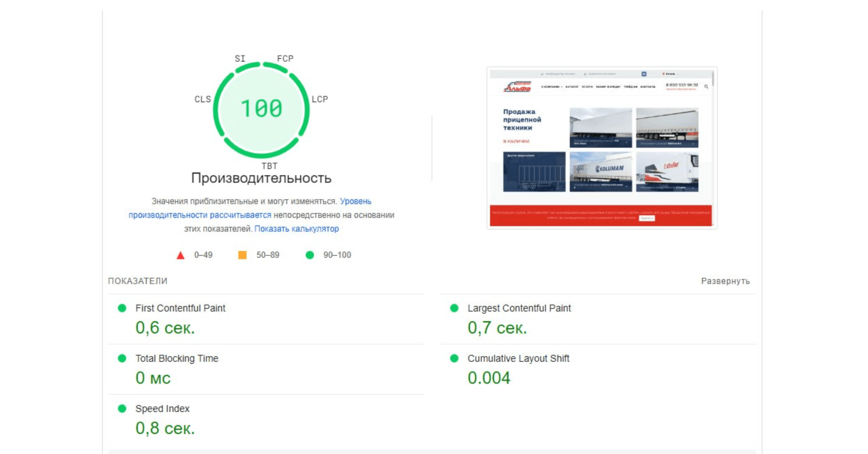Click the red triangle 0–49 legend icon
Viewport: 868px width, 454px height.
[181, 255]
